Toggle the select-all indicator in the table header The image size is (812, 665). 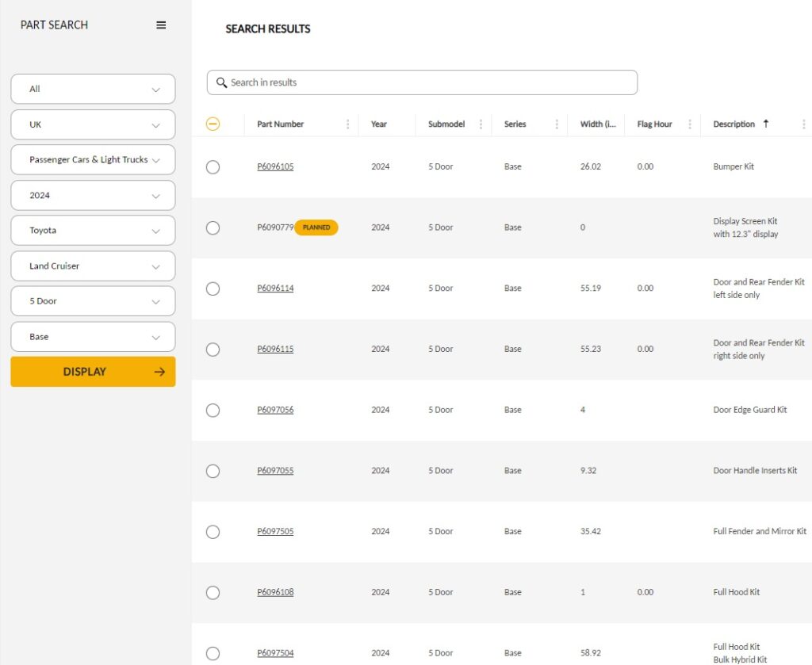pyautogui.click(x=213, y=124)
